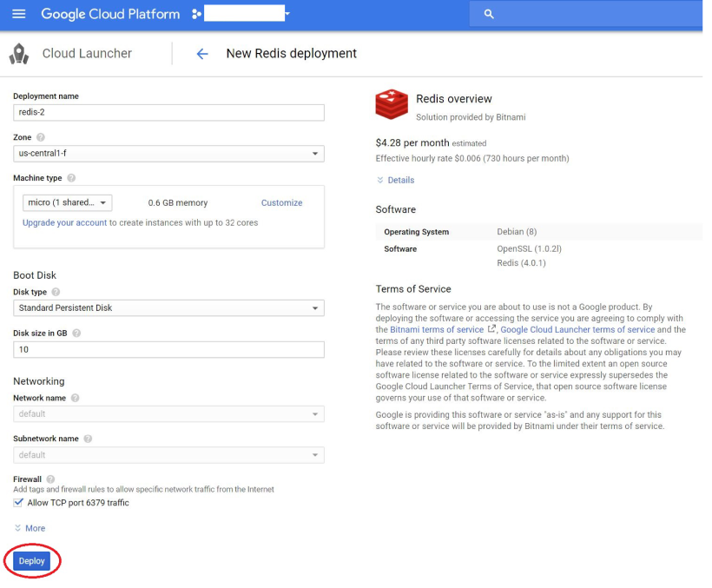Screen dimensions: 712x588
Task: Click the Disk size help icon
Action: (x=76, y=334)
